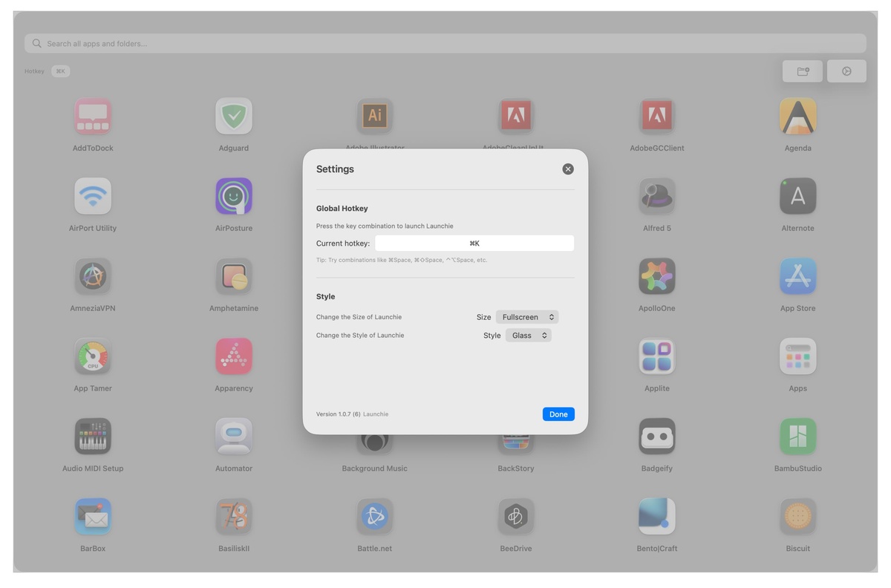
Task: Launch Alfred 5 hat icon
Action: (657, 197)
